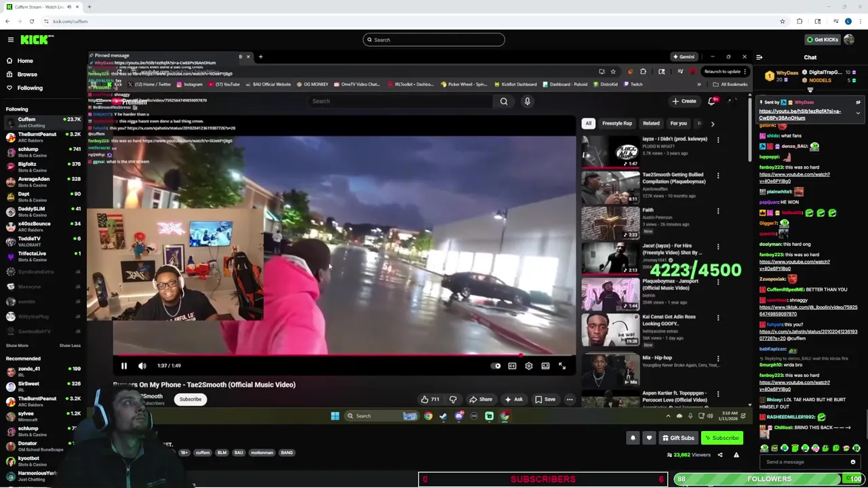Image resolution: width=868 pixels, height=488 pixels.
Task: Toggle YouTube fullscreen
Action: (x=562, y=366)
